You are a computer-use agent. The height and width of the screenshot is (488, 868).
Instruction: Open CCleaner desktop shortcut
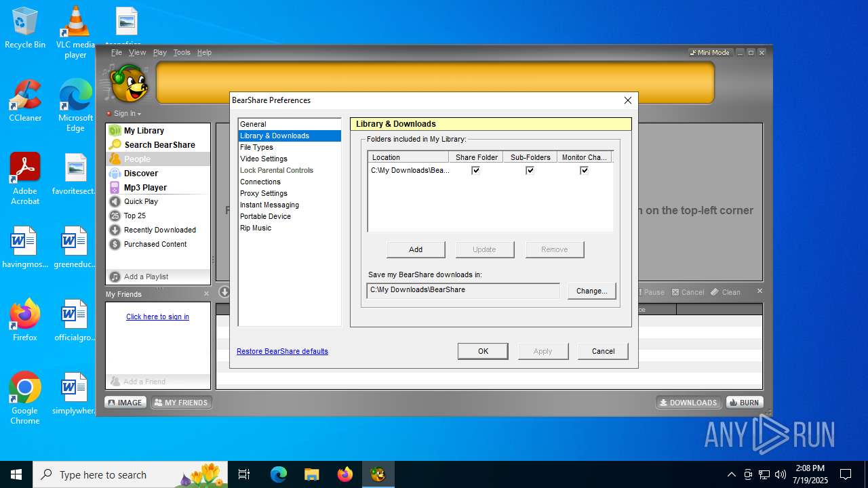pyautogui.click(x=25, y=101)
